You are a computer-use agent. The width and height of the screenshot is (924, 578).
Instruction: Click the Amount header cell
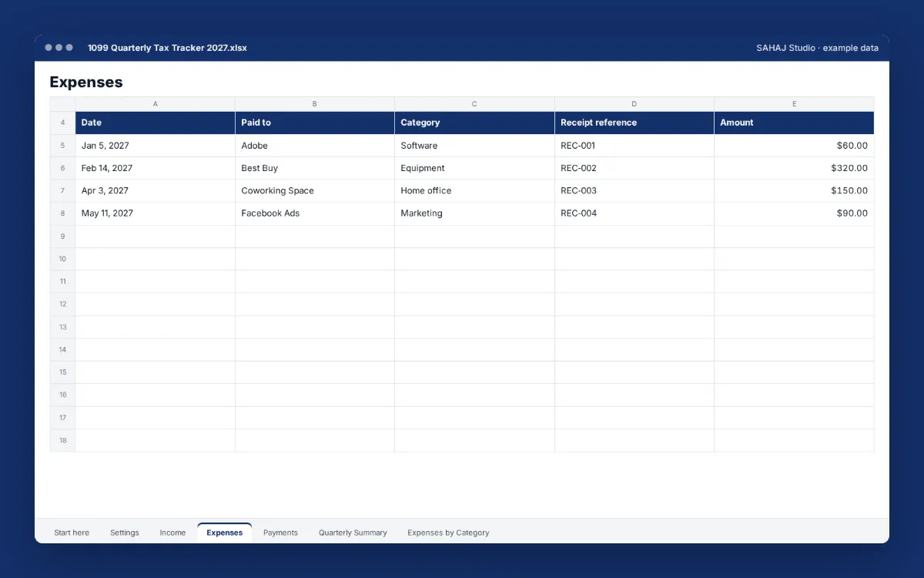click(x=794, y=123)
